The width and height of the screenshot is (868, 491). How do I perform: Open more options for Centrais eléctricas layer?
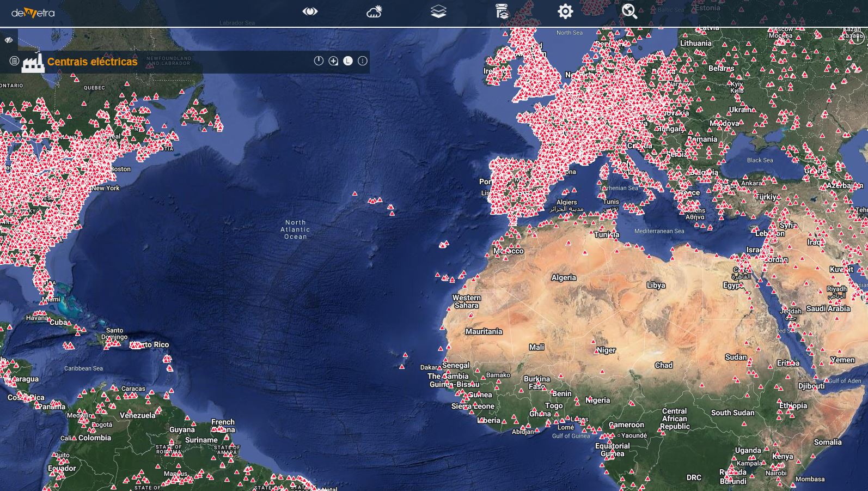coord(363,61)
